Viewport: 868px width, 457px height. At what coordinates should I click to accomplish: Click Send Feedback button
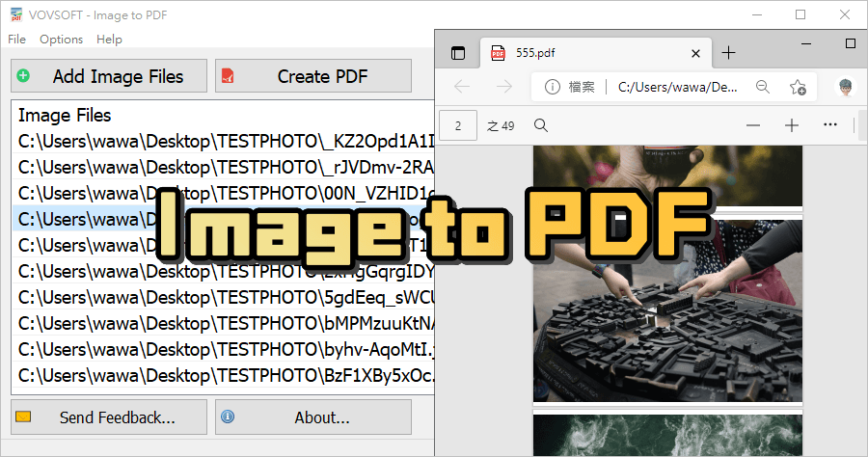tap(109, 417)
